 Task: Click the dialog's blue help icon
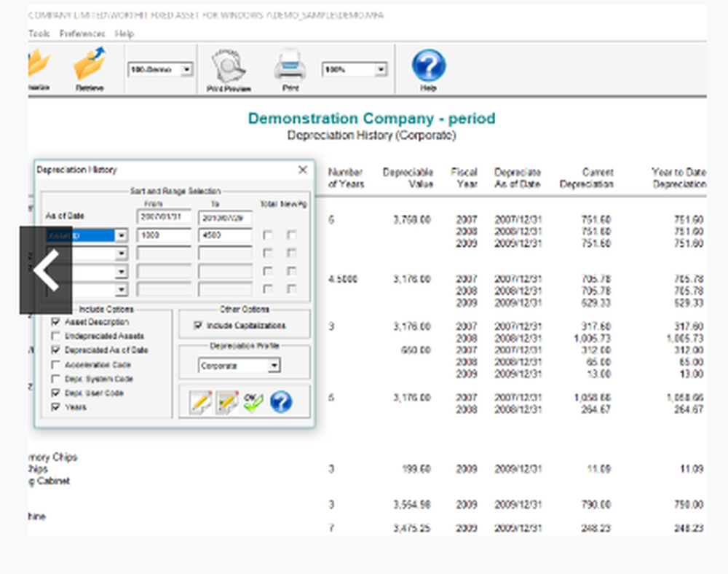tap(280, 402)
